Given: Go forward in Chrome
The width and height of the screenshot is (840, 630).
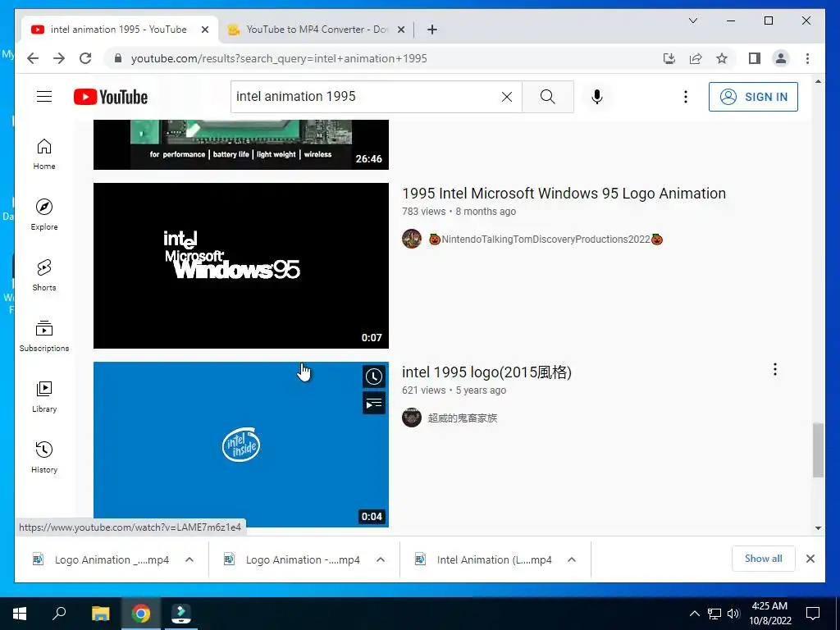Looking at the screenshot, I should coord(59,58).
